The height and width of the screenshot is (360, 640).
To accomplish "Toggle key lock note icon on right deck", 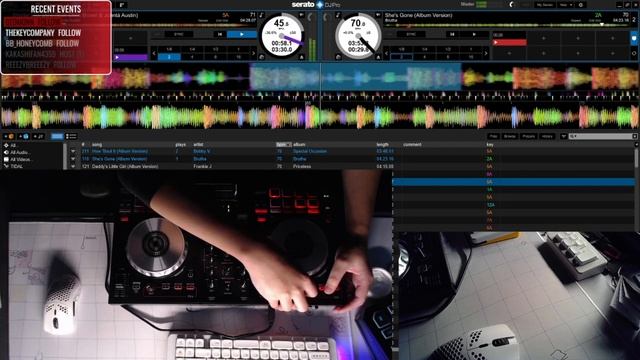I will tap(338, 15).
